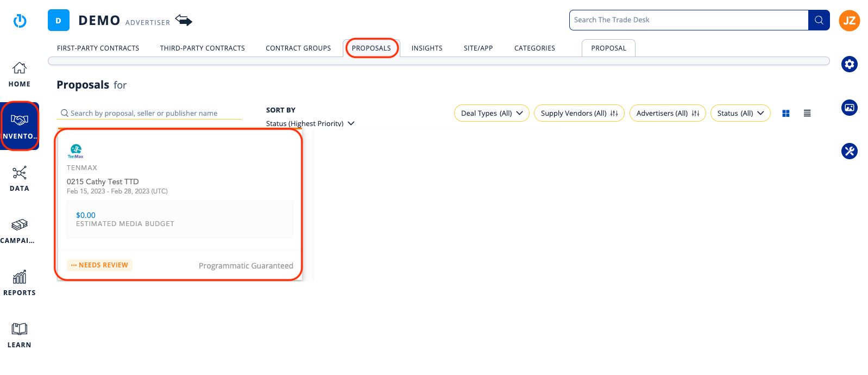
Task: Open the Supply Vendors (All) filter
Action: coord(579,113)
